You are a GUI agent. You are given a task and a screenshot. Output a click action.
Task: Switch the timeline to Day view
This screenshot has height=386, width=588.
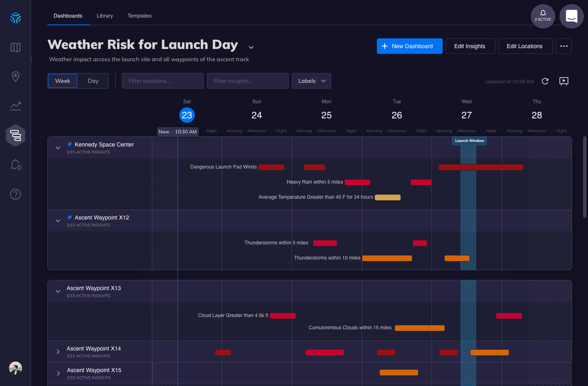tap(93, 81)
